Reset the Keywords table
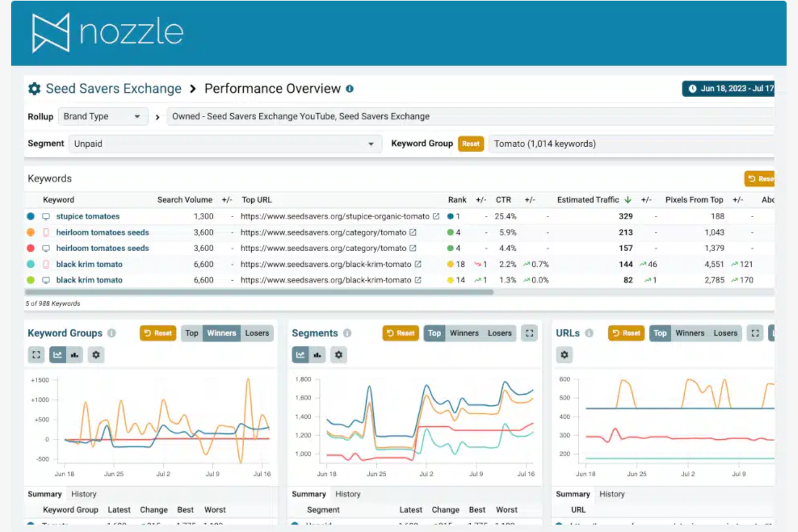Screen dimensions: 798x532 (x=760, y=178)
